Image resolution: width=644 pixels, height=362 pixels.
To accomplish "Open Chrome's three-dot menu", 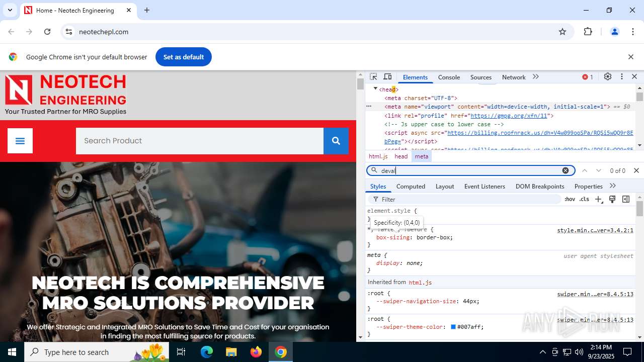I will [633, 32].
